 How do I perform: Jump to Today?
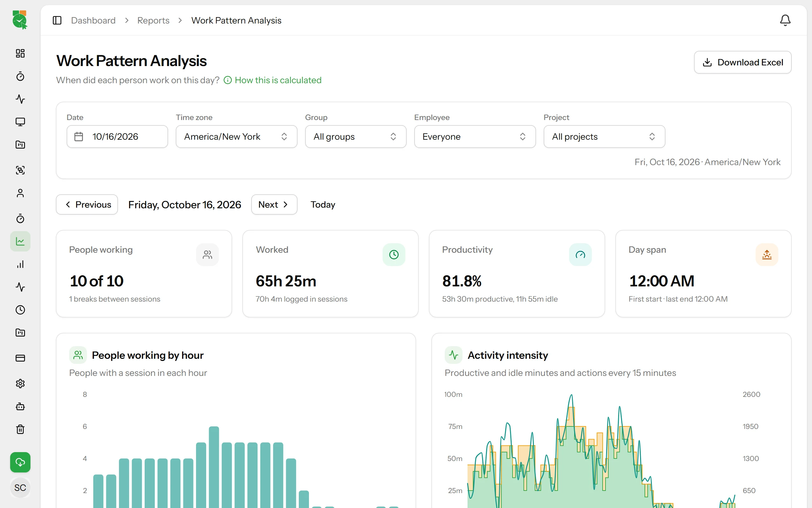coord(323,204)
